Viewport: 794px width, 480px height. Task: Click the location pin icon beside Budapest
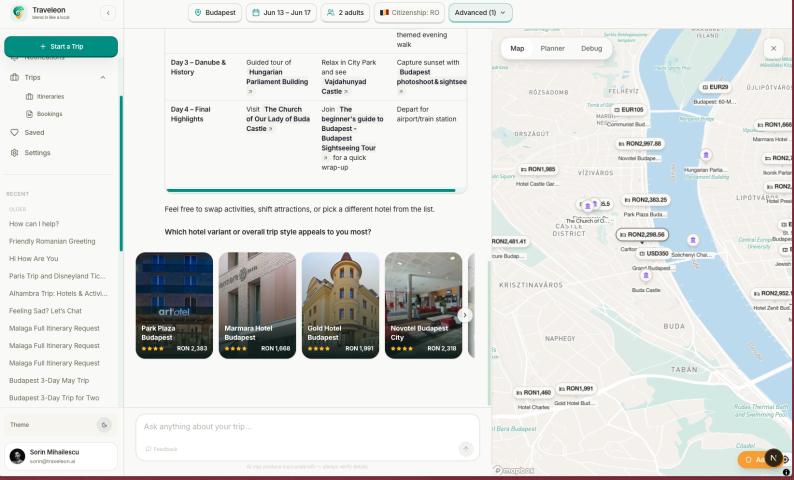[198, 13]
